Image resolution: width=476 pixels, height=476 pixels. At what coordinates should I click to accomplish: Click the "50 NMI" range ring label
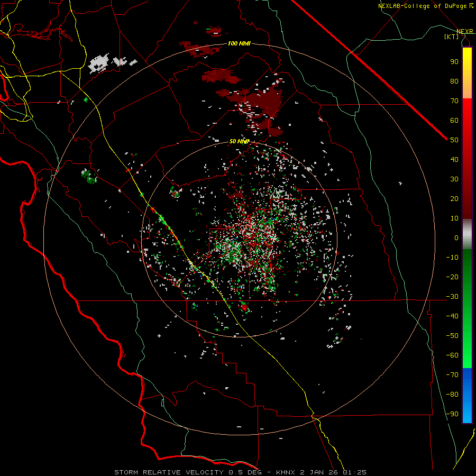(239, 141)
